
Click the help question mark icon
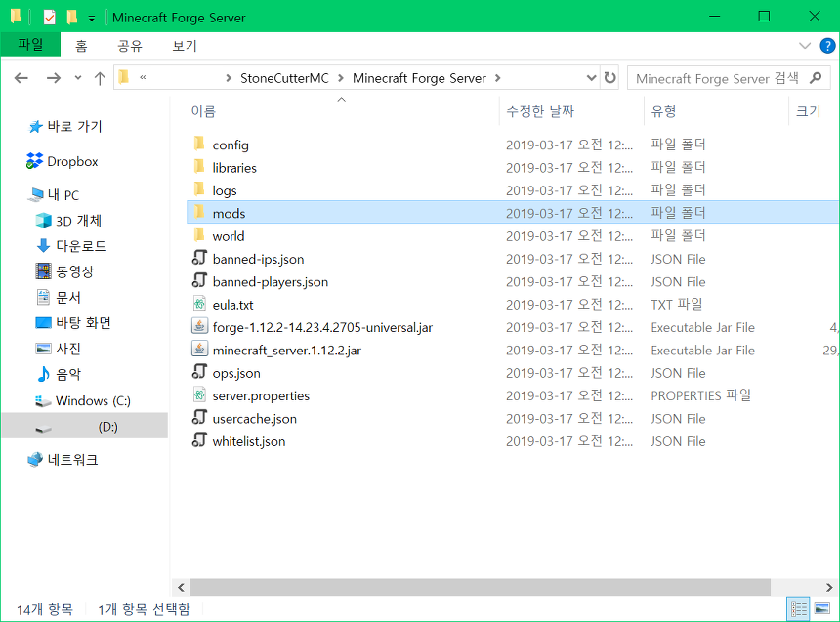tap(827, 46)
